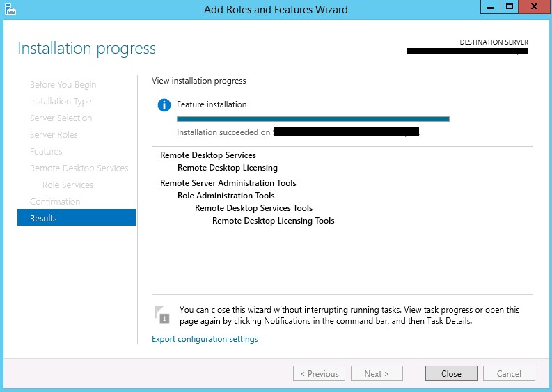Click the DESTINATION SERVER label
Image resolution: width=552 pixels, height=392 pixels.
tap(494, 42)
